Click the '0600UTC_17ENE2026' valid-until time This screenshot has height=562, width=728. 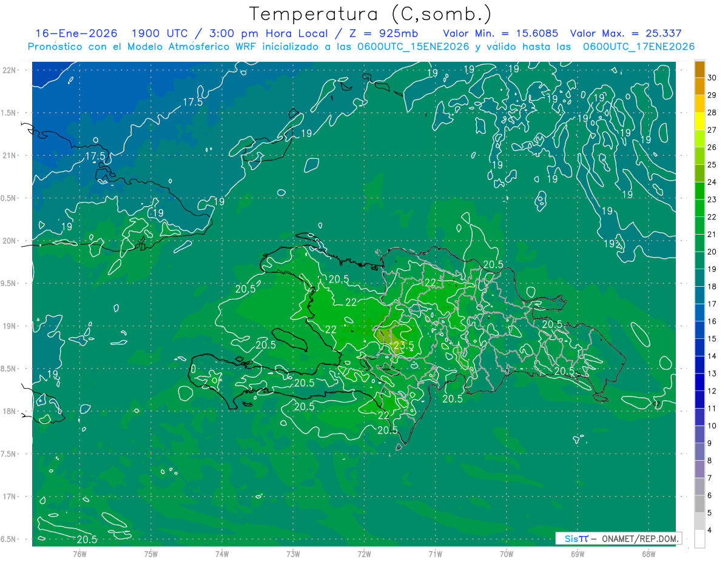tap(639, 47)
